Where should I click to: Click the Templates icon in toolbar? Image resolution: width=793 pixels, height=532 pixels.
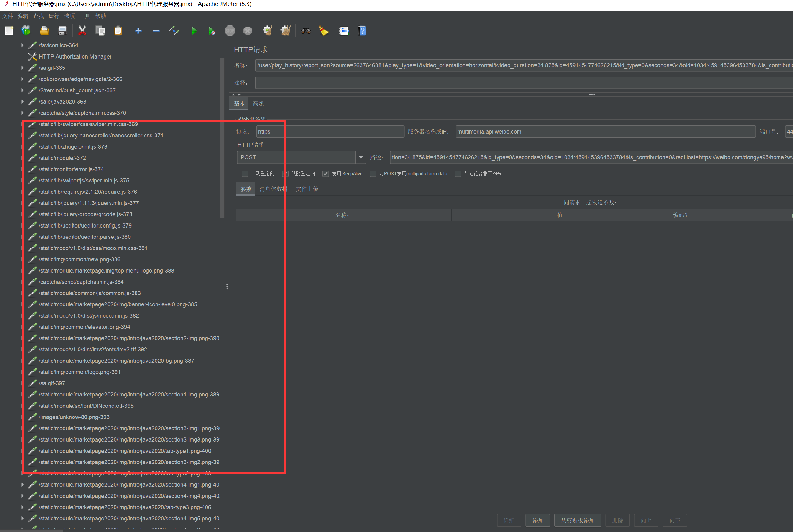tap(26, 31)
